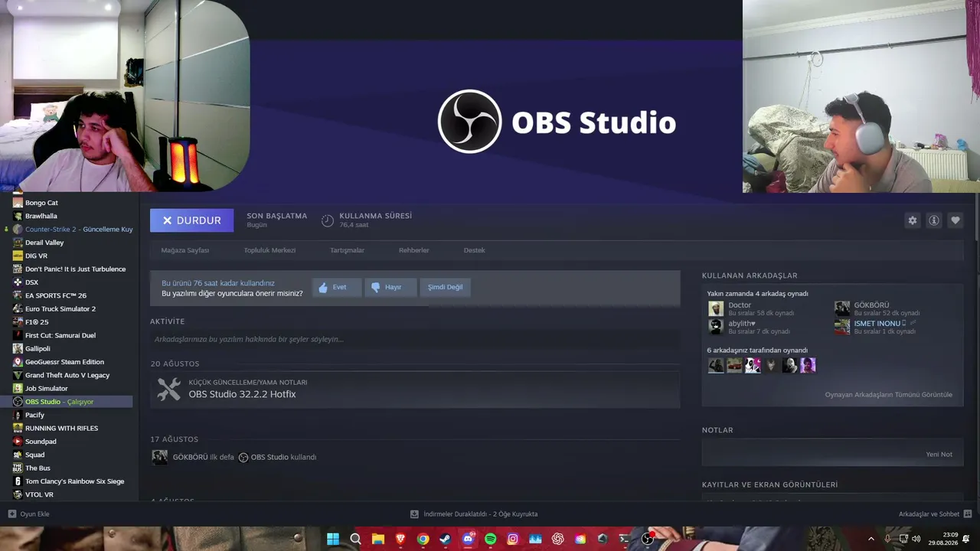Open the Arkadaşlar ve Sohbet panel
The image size is (980, 551).
[x=929, y=514]
